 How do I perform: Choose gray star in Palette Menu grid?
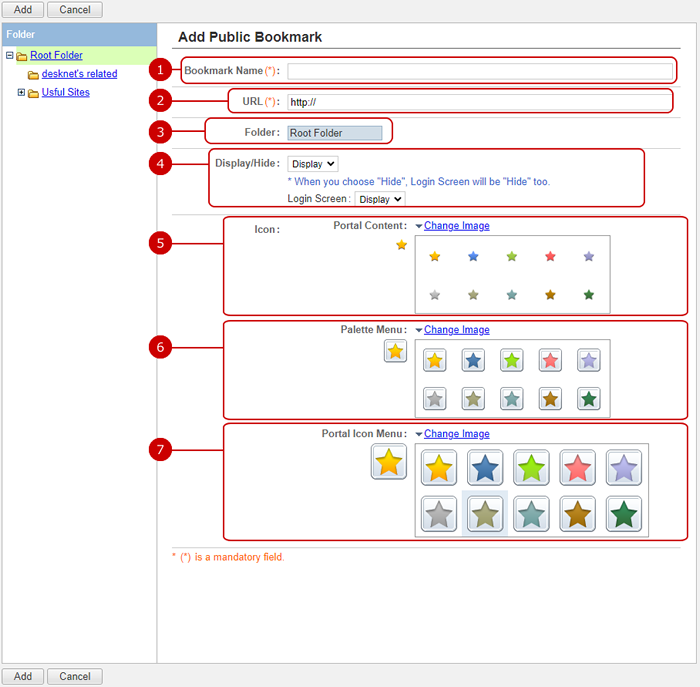click(x=434, y=399)
